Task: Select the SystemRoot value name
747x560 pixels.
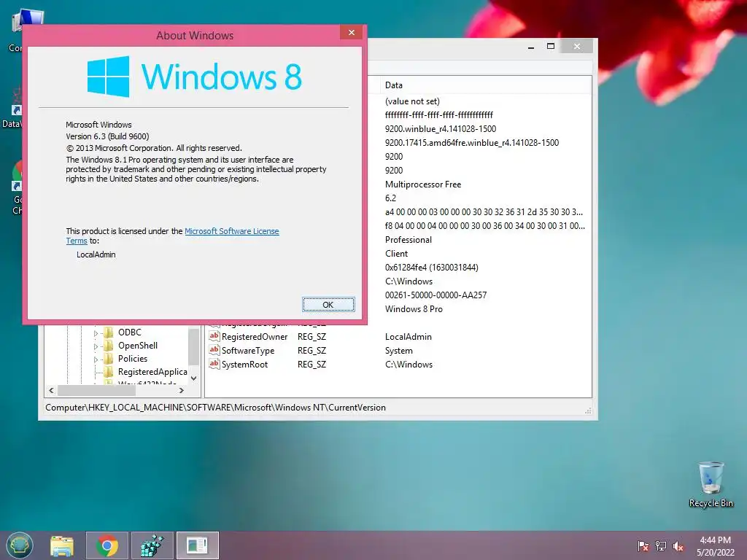Action: (x=244, y=365)
